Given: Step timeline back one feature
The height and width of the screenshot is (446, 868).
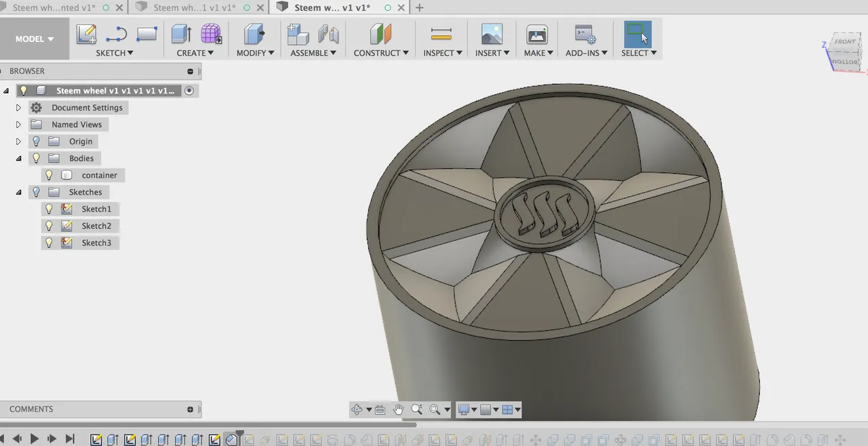Looking at the screenshot, I should tap(17, 439).
